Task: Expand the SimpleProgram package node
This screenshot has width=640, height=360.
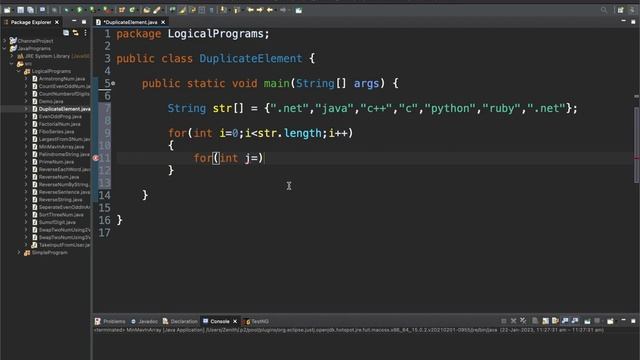Action: (x=19, y=253)
